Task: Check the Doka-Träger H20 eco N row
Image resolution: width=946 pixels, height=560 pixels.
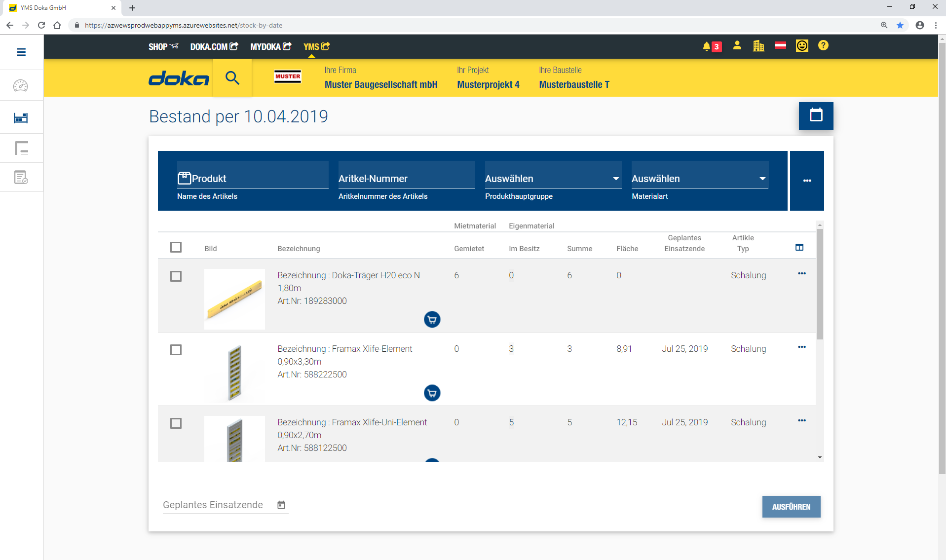Action: [x=176, y=276]
